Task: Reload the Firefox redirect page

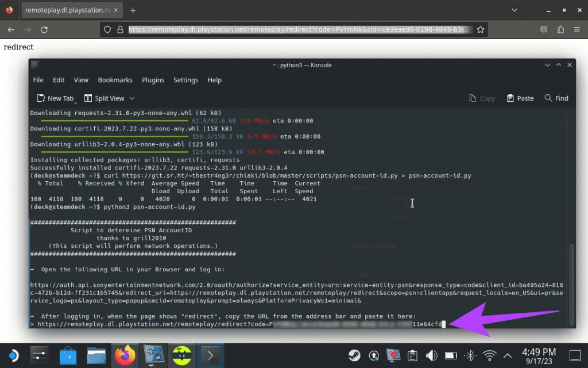Action: pyautogui.click(x=44, y=30)
